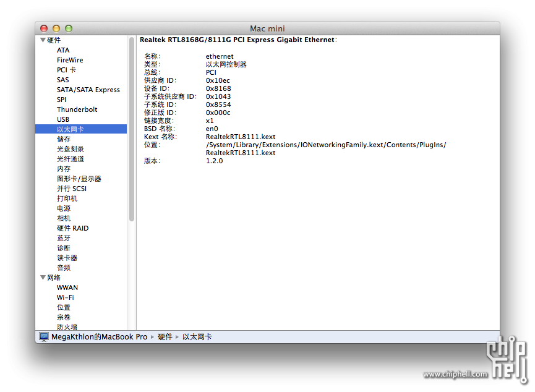This screenshot has height=392, width=535.
Task: Click the name value ethernet
Action: (x=220, y=56)
